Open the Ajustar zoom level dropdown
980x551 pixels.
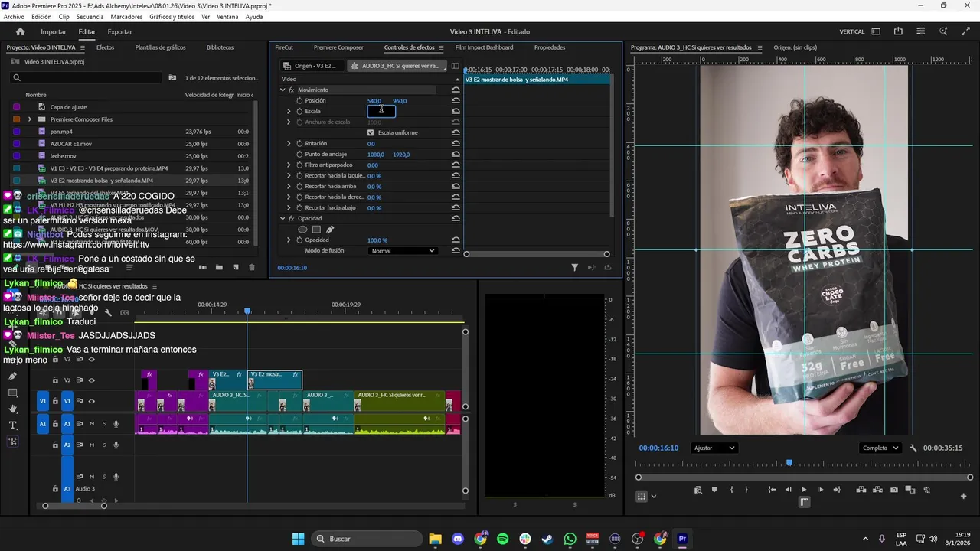click(x=714, y=448)
